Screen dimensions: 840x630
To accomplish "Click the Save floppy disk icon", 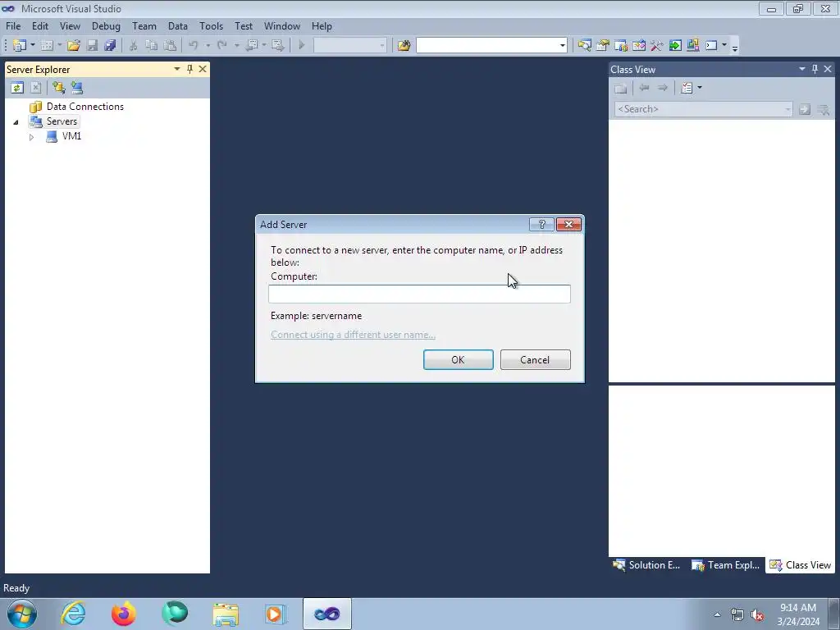I will click(92, 46).
